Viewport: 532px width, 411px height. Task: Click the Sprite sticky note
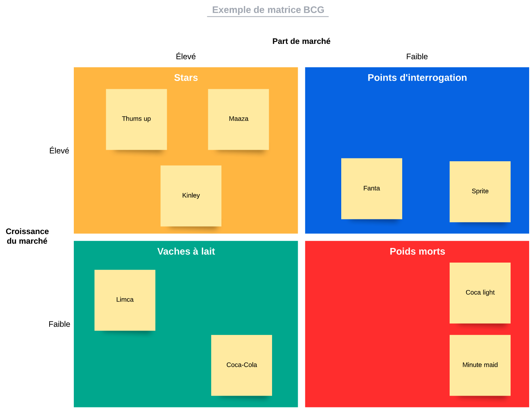480,191
